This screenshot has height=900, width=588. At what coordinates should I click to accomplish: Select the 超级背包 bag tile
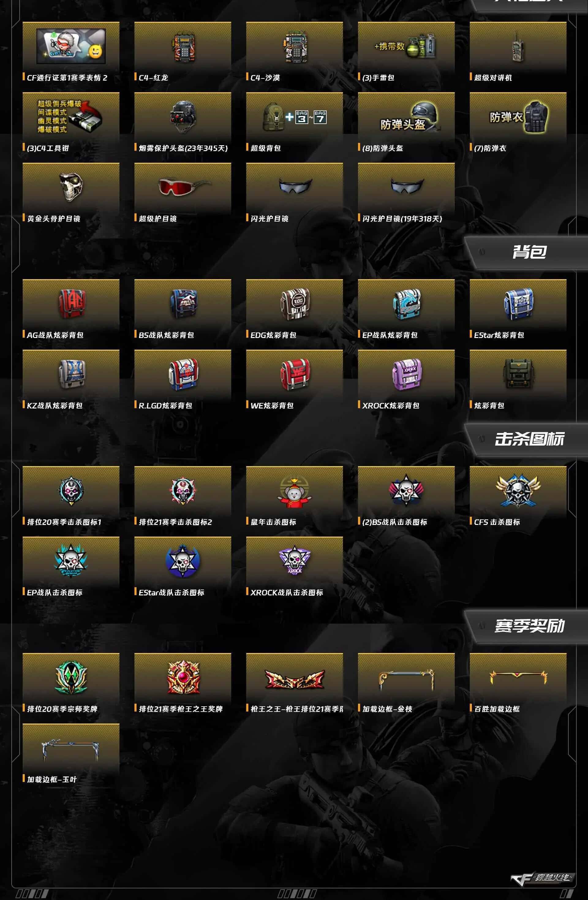pyautogui.click(x=294, y=122)
